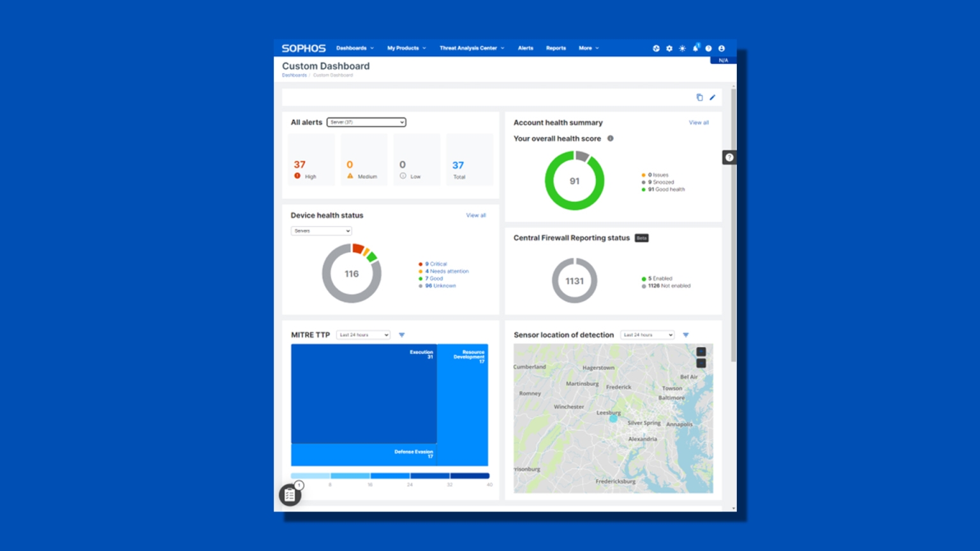Click the pencil edit icon for the dashboard
Viewport: 980px width, 551px height.
click(713, 97)
